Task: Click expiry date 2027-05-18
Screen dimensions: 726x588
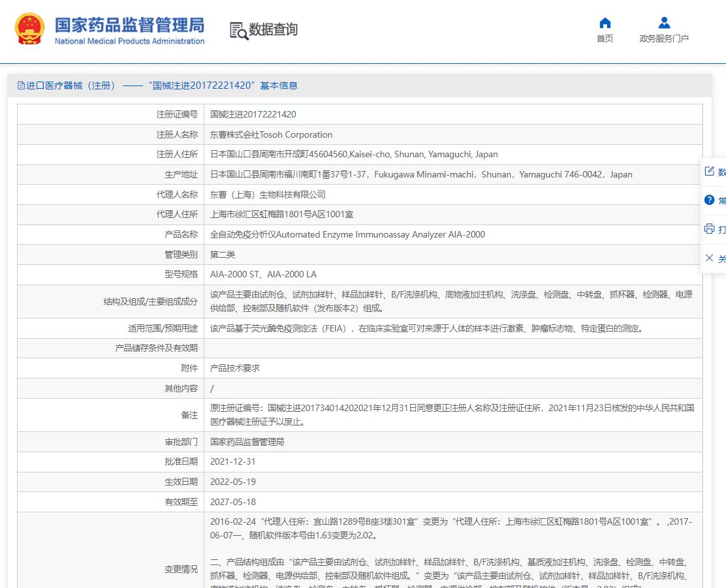Action: 233,502
